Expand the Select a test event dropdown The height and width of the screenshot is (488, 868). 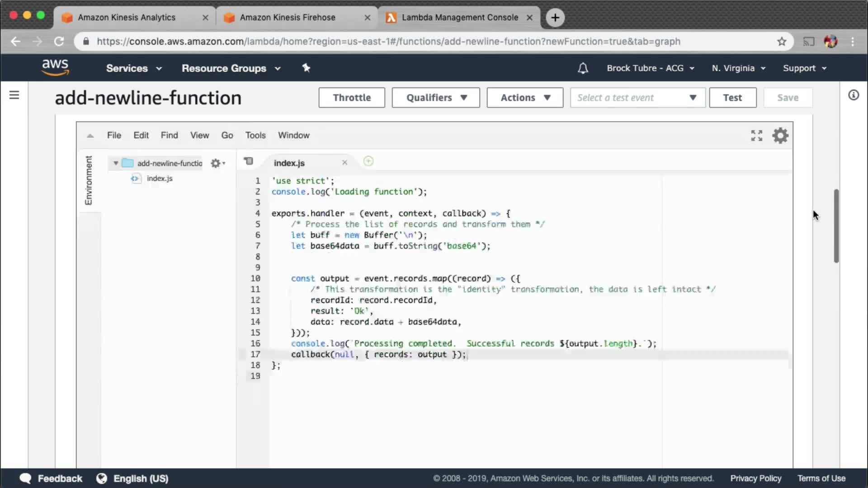point(637,98)
